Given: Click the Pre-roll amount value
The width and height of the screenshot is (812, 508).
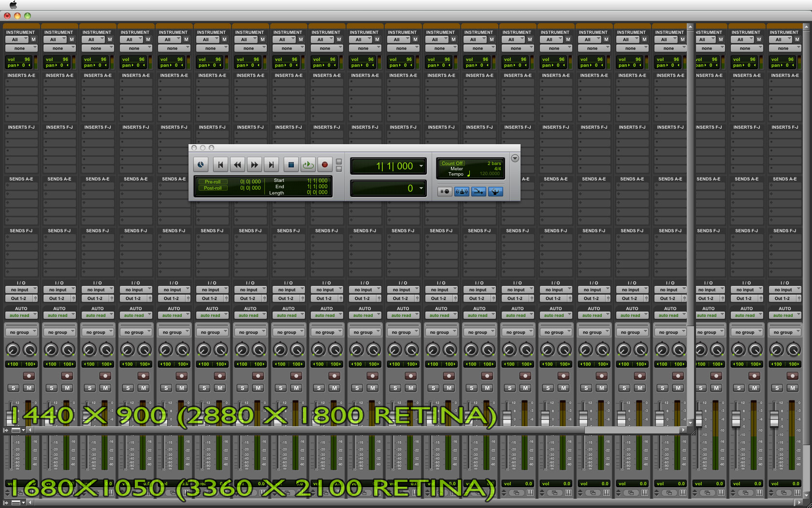Looking at the screenshot, I should click(x=250, y=182).
